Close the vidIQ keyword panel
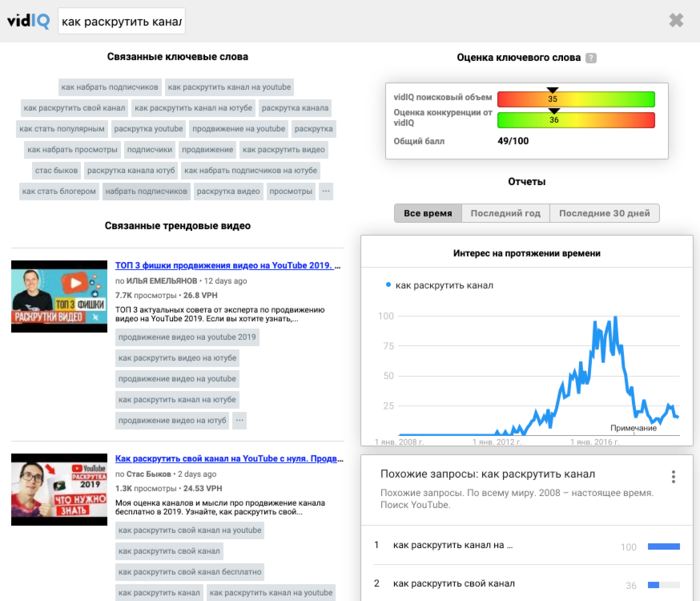Screen dimensions: 700x601 tap(676, 20)
